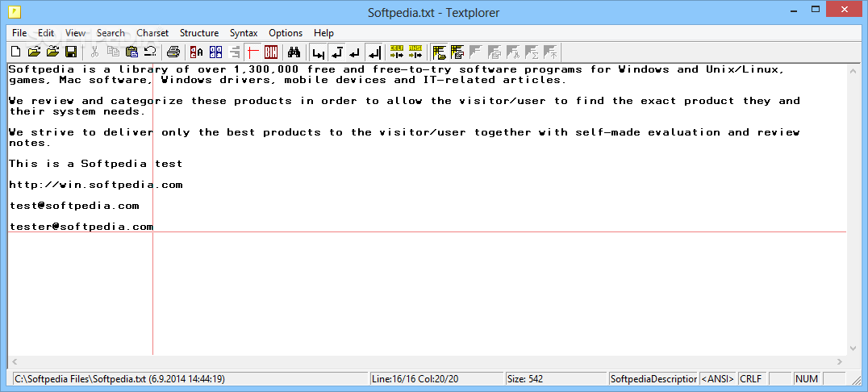Open the Structure menu
Screen dimensions: 868x392
pyautogui.click(x=199, y=32)
